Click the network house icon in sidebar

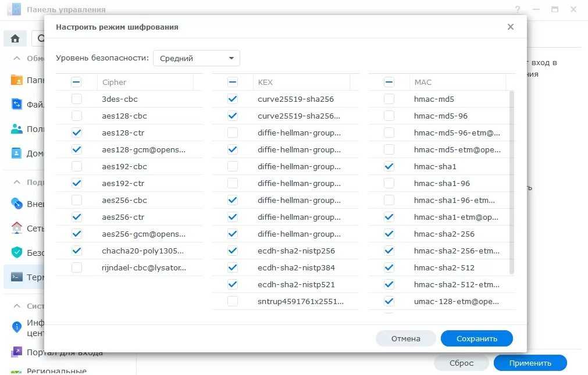pyautogui.click(x=17, y=228)
